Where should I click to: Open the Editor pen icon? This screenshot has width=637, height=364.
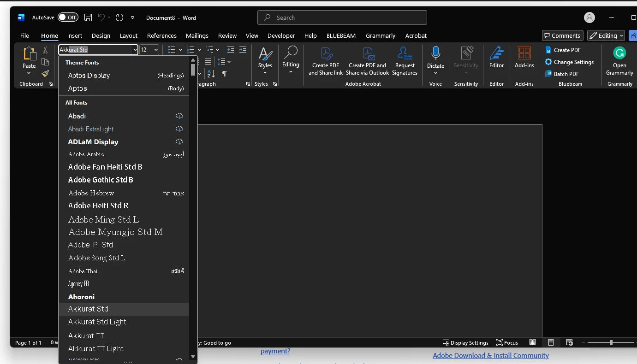pos(496,53)
